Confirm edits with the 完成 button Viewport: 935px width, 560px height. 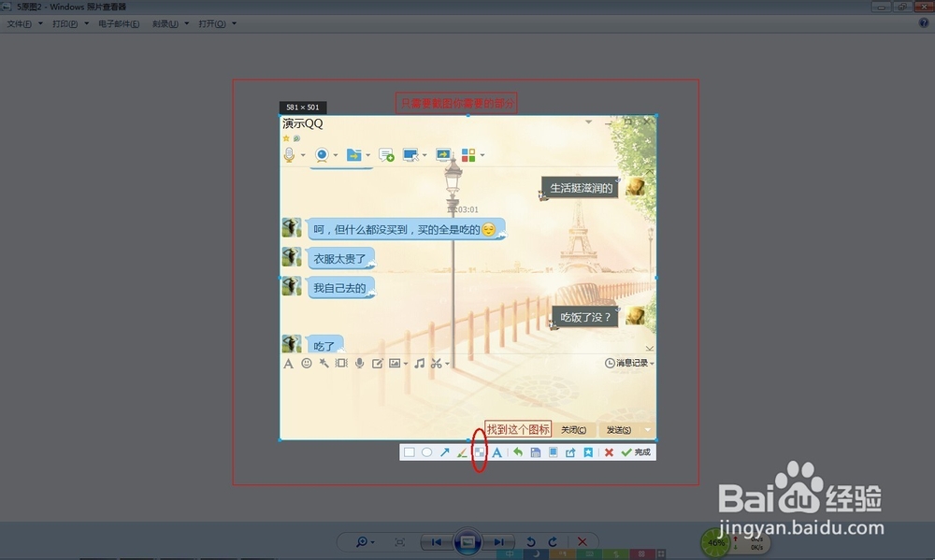click(635, 452)
